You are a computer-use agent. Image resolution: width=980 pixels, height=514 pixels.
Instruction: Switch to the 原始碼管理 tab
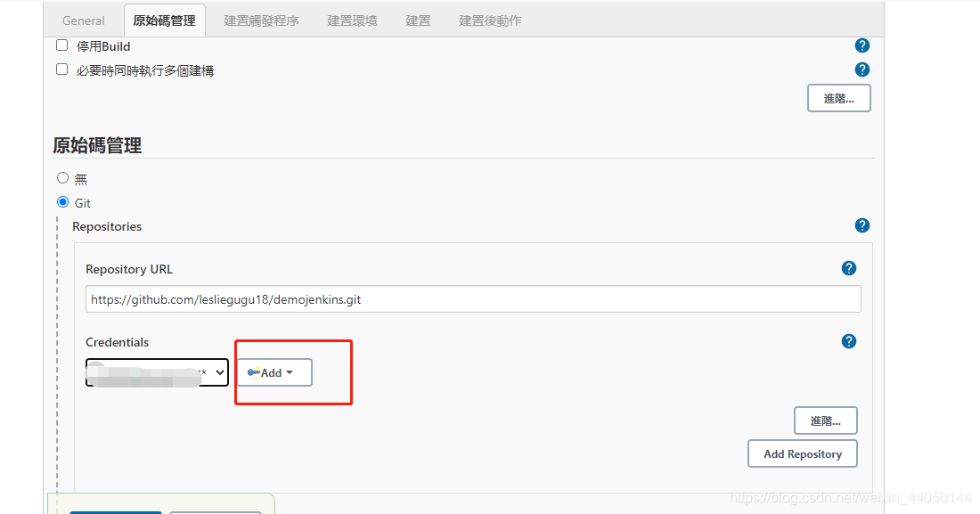[x=165, y=20]
